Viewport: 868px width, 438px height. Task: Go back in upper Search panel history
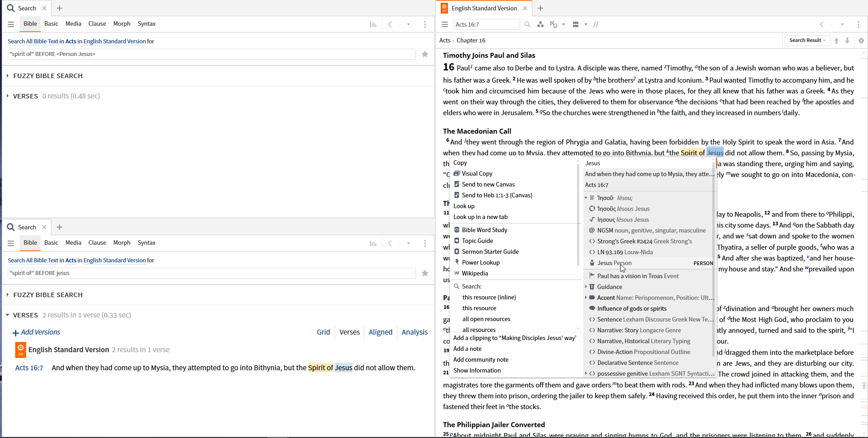390,24
